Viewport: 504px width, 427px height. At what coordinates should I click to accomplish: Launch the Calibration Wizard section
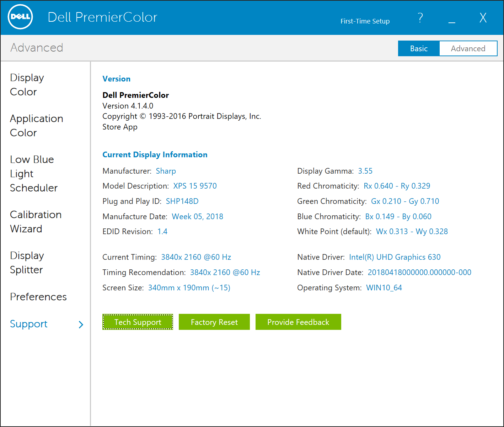(36, 222)
